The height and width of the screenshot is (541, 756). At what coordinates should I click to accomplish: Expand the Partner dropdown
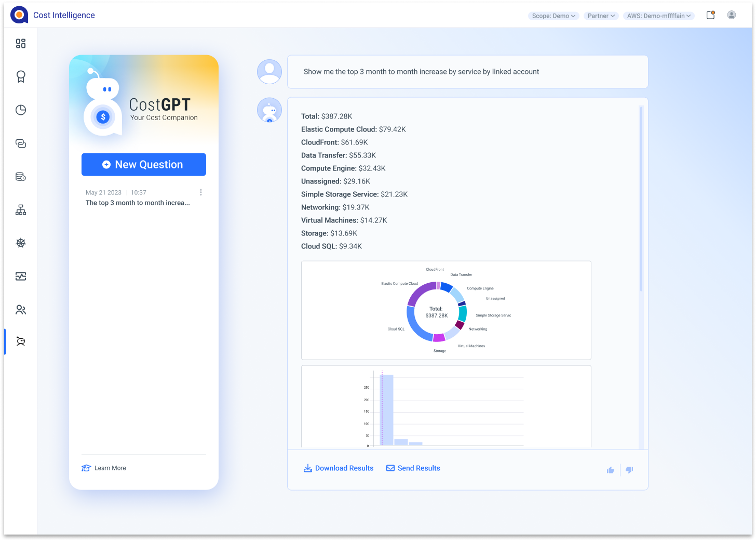click(x=601, y=16)
